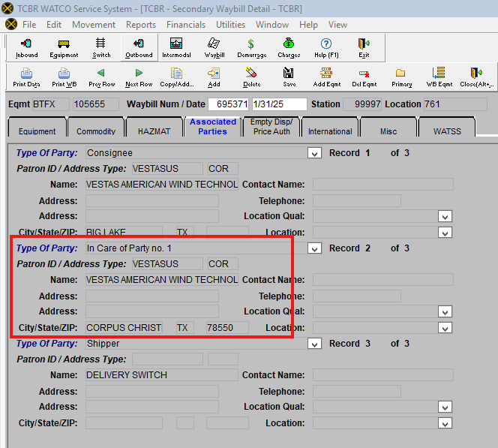Open Location dropdown in Record 3

(445, 423)
